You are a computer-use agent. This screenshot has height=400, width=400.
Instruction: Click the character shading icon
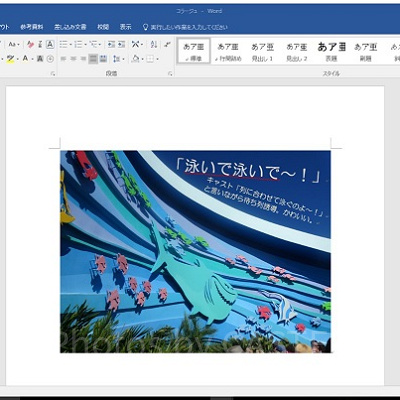40,59
